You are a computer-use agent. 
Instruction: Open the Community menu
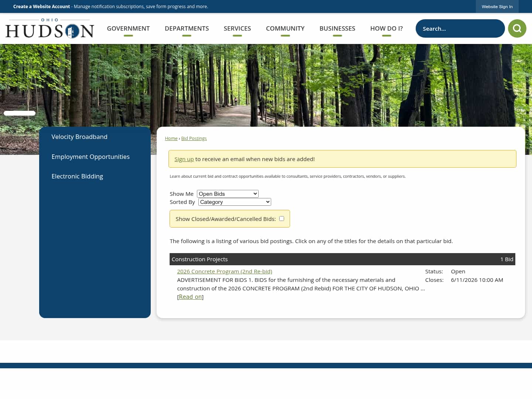click(x=285, y=28)
